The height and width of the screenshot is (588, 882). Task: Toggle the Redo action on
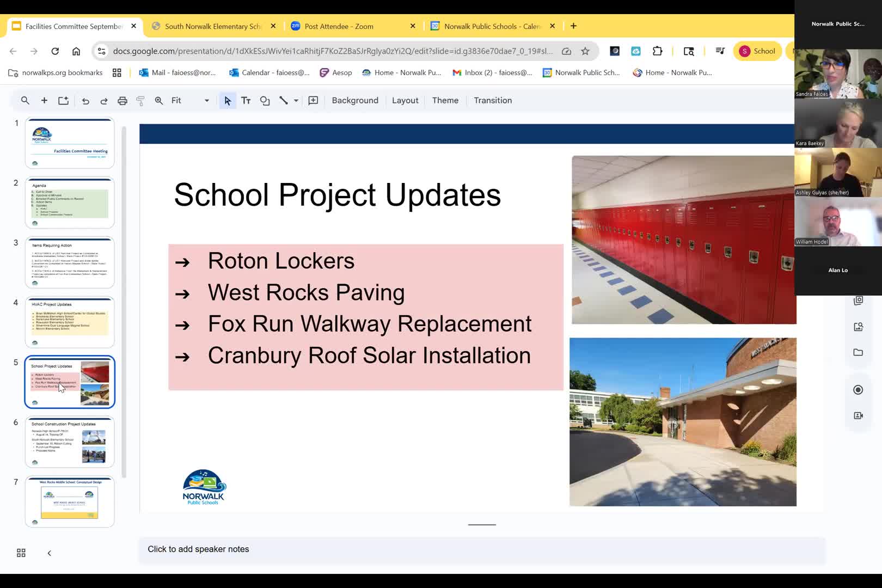pos(103,100)
